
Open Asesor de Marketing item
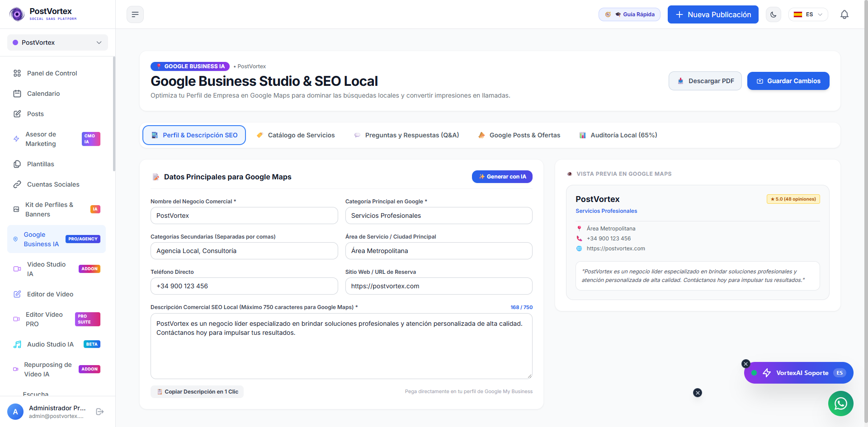coord(57,139)
